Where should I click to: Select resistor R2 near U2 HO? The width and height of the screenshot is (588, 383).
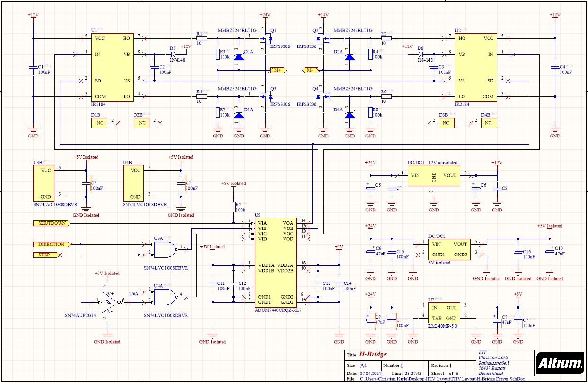(x=386, y=38)
